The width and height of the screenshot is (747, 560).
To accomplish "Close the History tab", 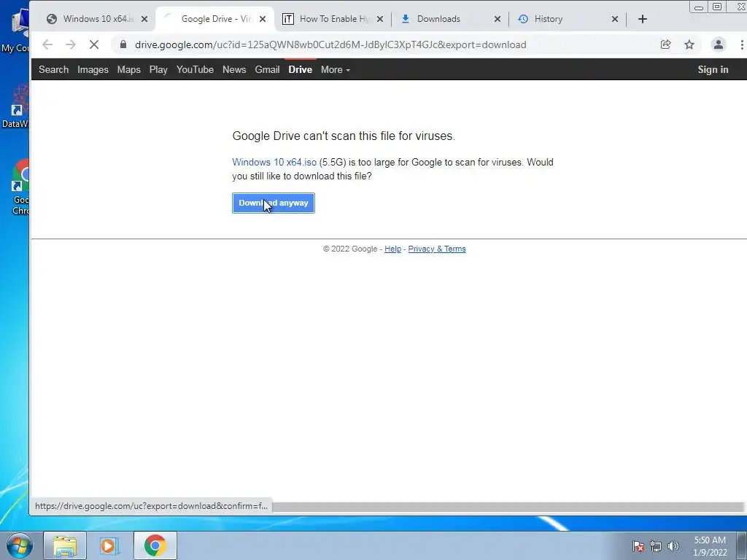I will [x=614, y=19].
